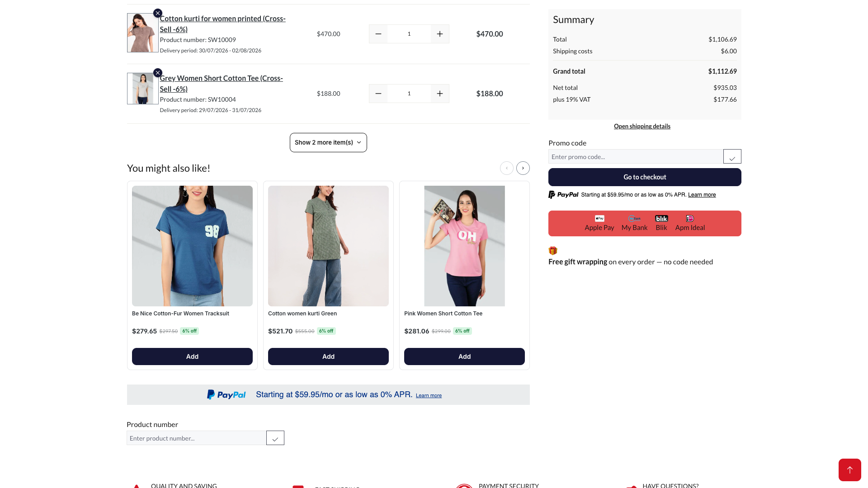Go to checkout
868x488 pixels.
click(645, 177)
